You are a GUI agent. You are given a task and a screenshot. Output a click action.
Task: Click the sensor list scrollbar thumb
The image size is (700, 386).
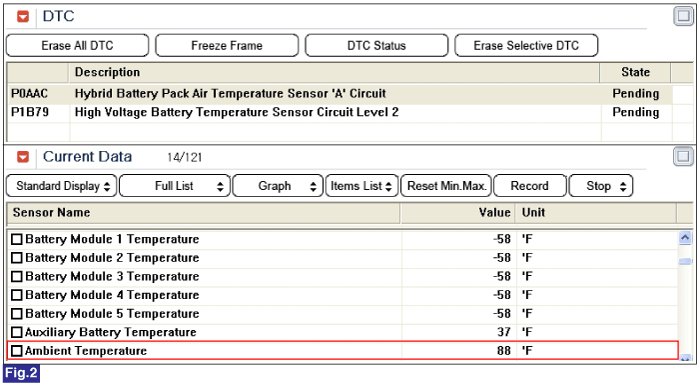[685, 261]
